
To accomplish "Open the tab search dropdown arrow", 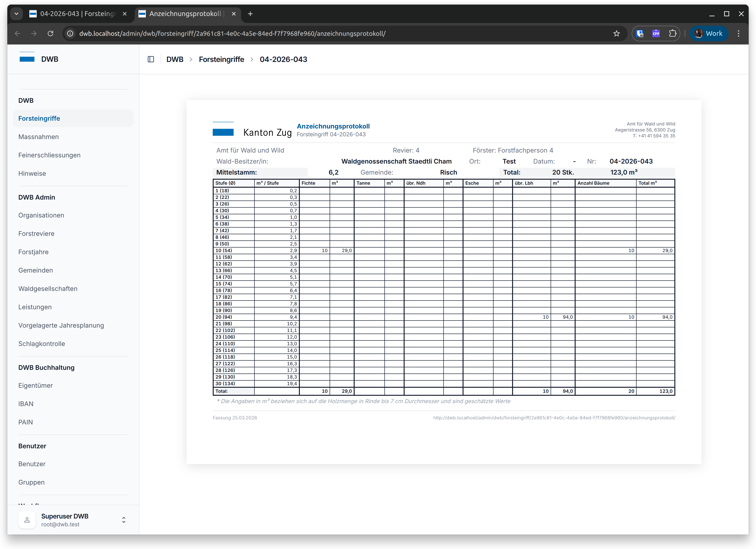I will (x=16, y=14).
